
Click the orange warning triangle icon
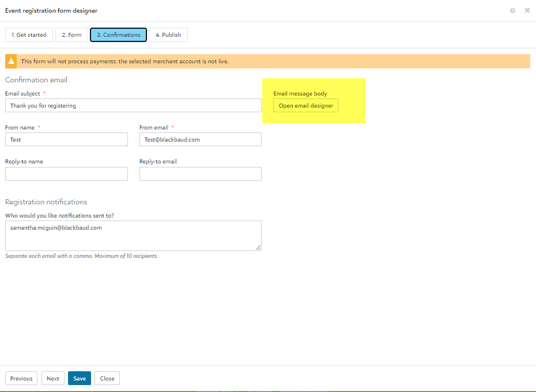point(11,61)
